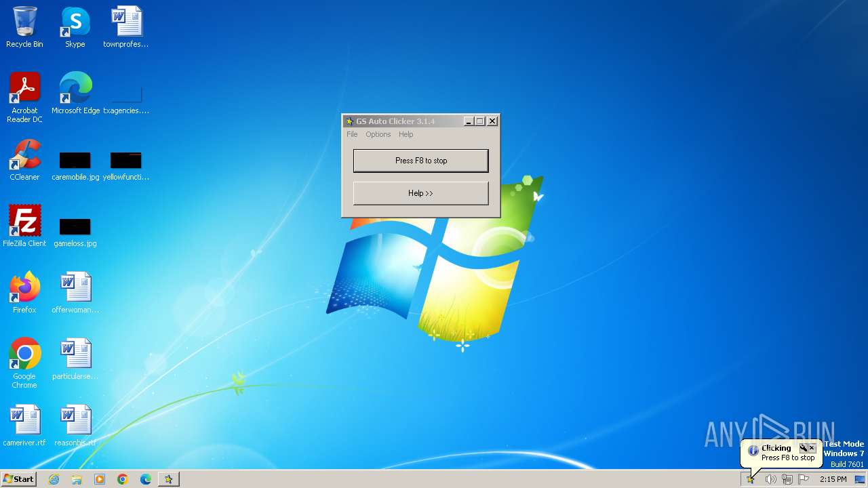
Task: Close the Clicking notification balloon
Action: [x=812, y=448]
